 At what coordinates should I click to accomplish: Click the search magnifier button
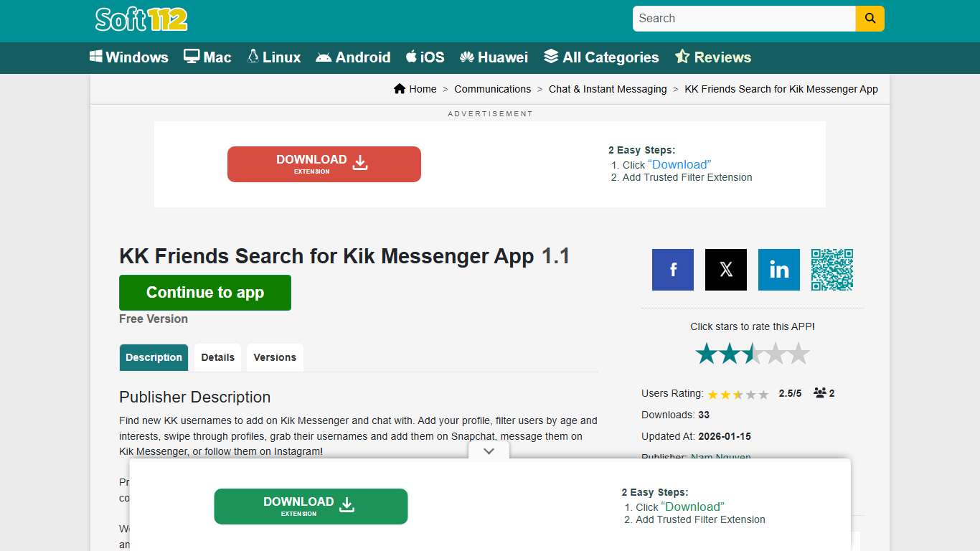click(870, 19)
